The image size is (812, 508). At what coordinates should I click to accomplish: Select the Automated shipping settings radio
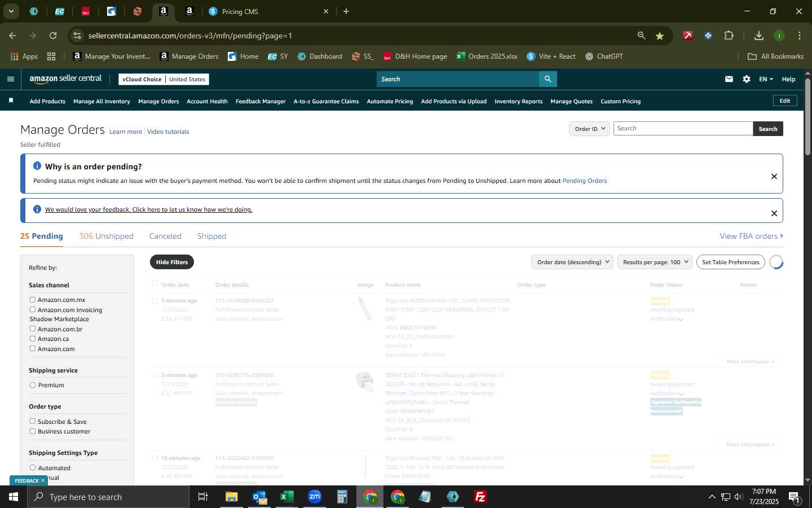point(33,467)
